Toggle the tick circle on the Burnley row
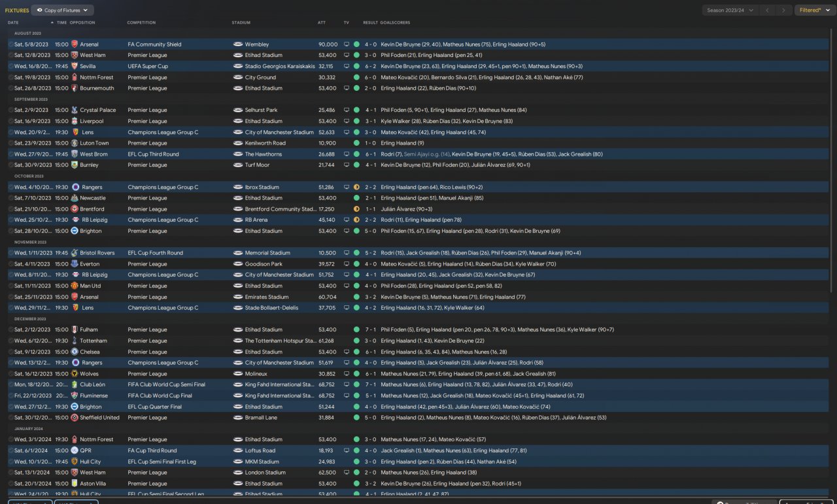This screenshot has height=504, width=837. point(10,165)
